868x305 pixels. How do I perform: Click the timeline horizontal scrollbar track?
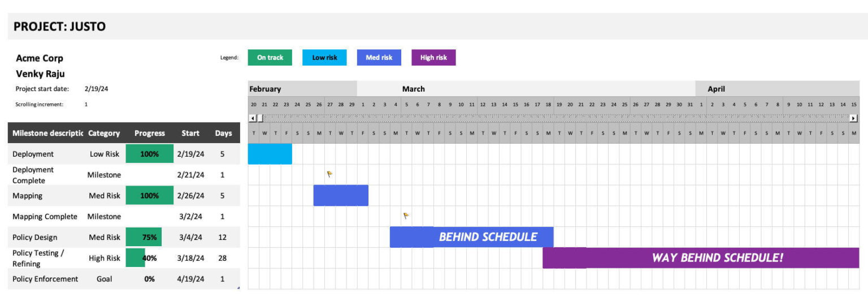(x=554, y=118)
